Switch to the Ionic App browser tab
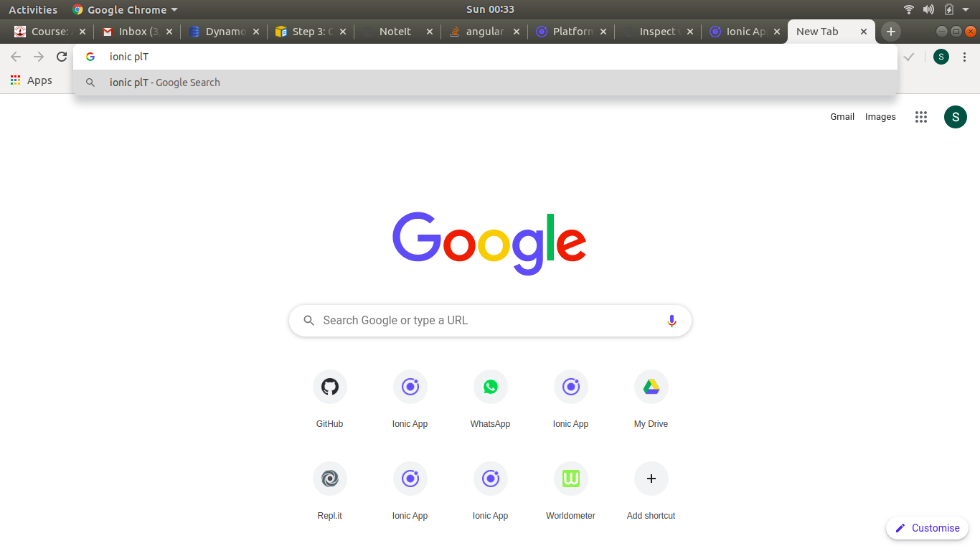The image size is (980, 551). click(744, 32)
